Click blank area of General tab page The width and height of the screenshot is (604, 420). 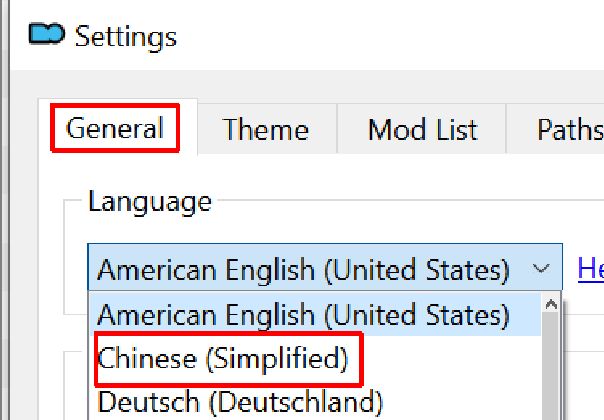click(x=51, y=250)
